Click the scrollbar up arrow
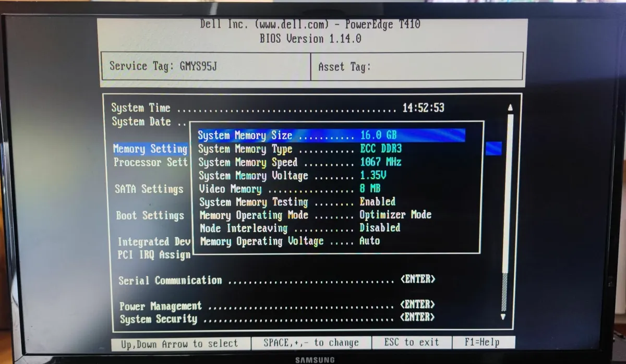Image resolution: width=626 pixels, height=364 pixels. coord(510,107)
